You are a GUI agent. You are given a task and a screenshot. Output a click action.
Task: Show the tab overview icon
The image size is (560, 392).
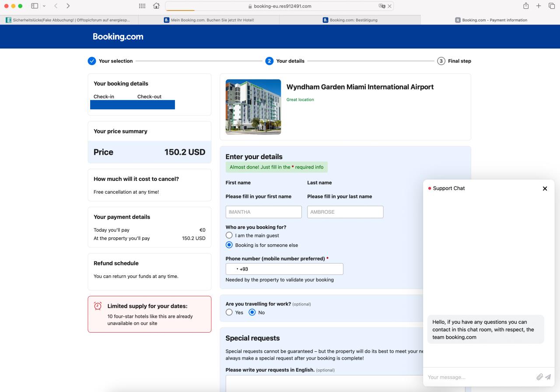pos(552,6)
